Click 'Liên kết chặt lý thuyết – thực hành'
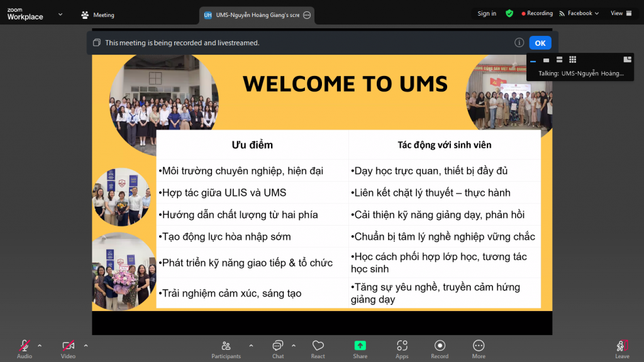 pos(430,193)
